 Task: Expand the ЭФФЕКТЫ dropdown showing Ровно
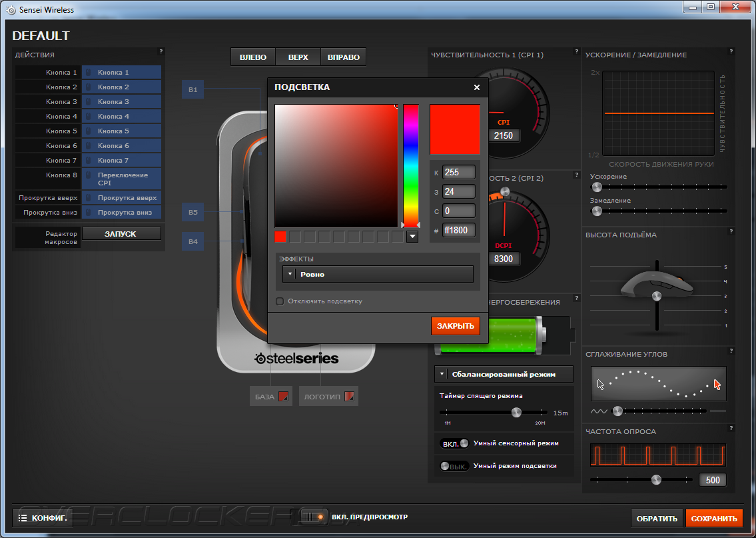click(378, 274)
